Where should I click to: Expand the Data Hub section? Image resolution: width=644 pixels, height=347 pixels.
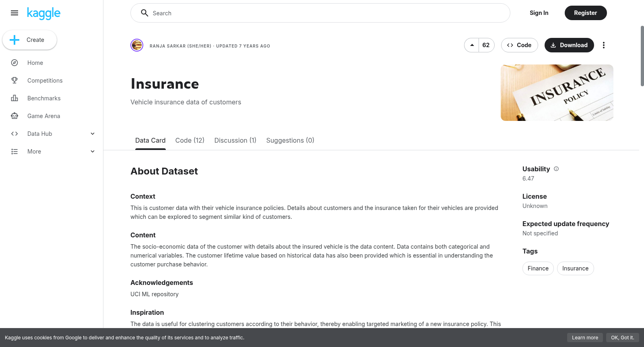[93, 134]
